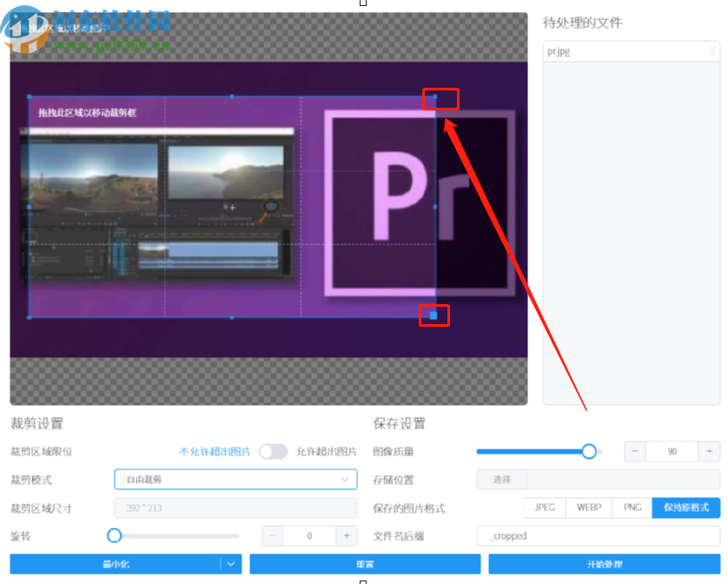Select WEBP as the saved image format
The width and height of the screenshot is (728, 584).
(x=589, y=508)
